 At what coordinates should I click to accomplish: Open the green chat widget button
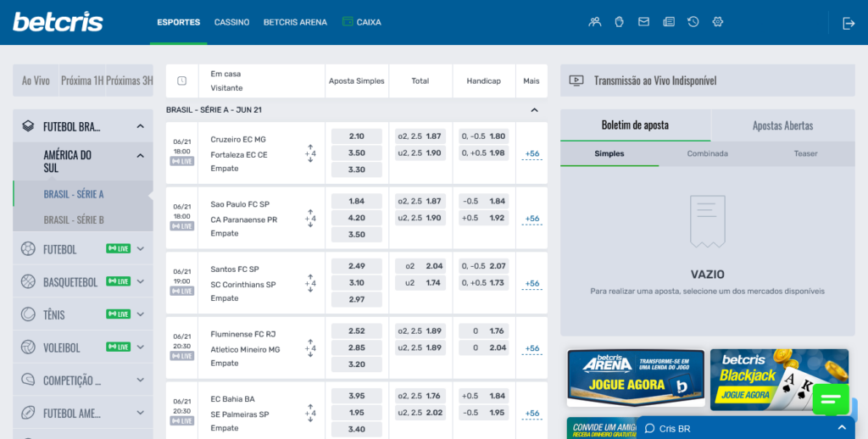click(831, 399)
